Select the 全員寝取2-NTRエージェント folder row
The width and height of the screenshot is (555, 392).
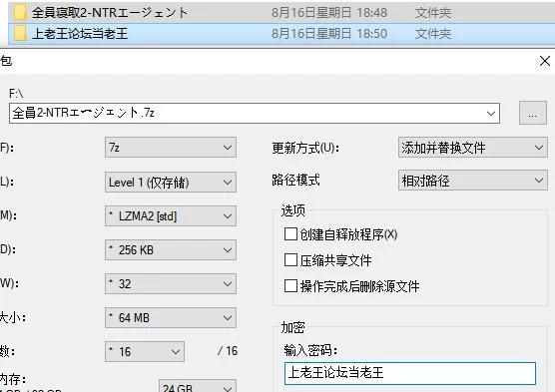(281, 13)
